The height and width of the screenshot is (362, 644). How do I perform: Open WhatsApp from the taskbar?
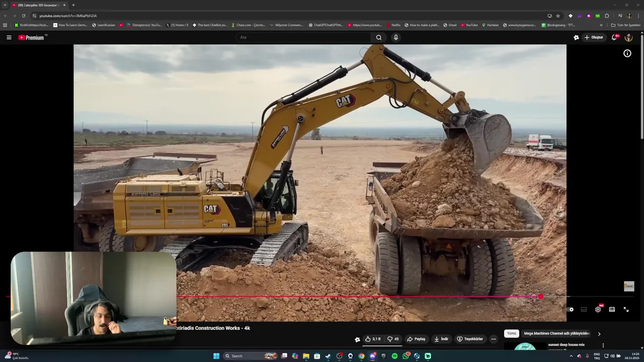(x=406, y=356)
